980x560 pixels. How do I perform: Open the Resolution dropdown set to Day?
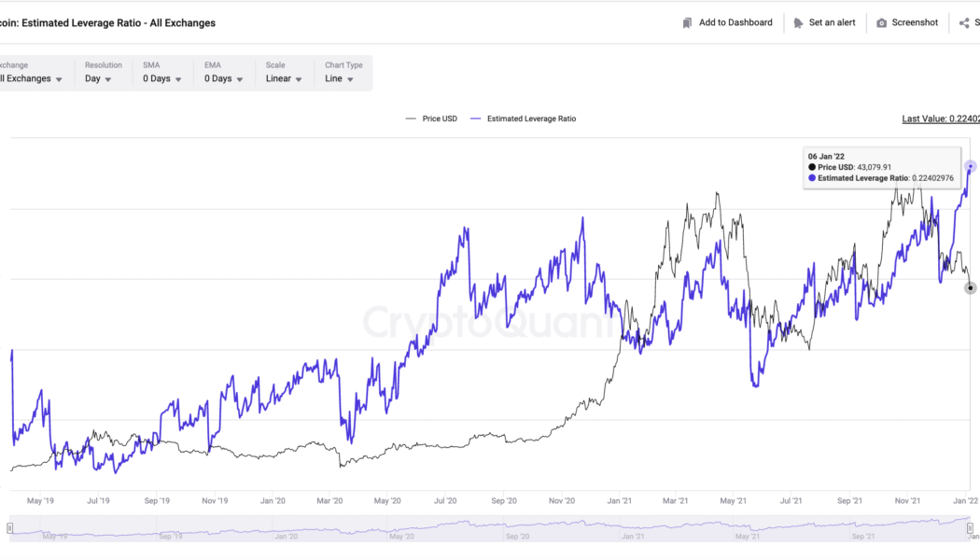click(x=100, y=78)
